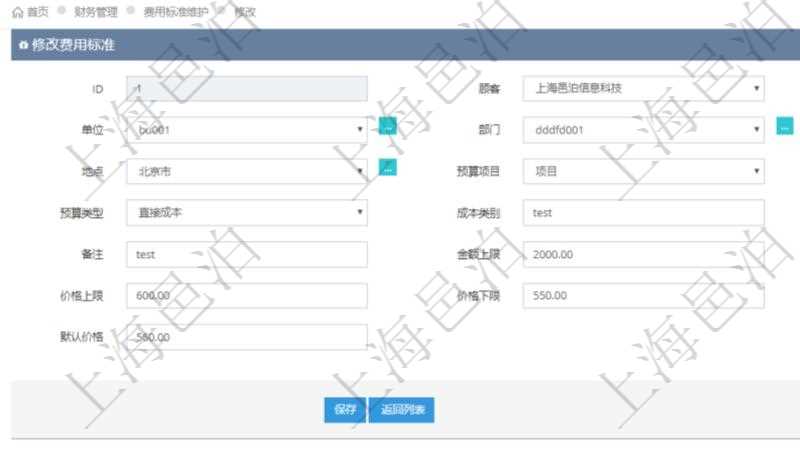Click the panel header icon beside 修改费用标准
This screenshot has height=456, width=800.
click(x=23, y=45)
